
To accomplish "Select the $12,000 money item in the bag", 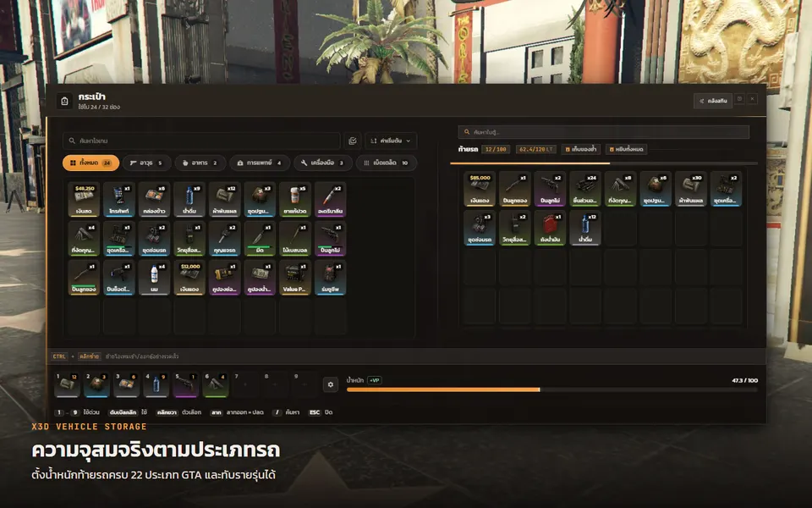I will 189,278.
